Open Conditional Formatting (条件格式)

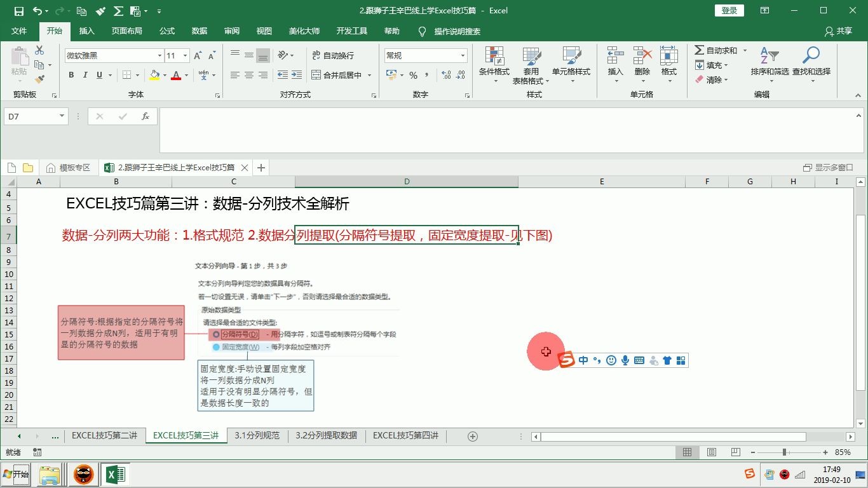495,64
